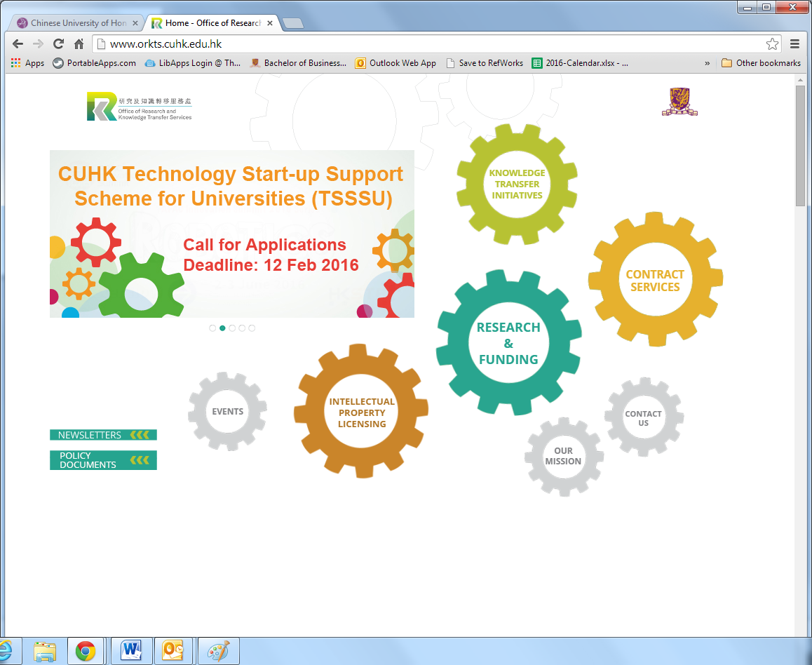Open PortableApps.com bookmark

click(94, 63)
